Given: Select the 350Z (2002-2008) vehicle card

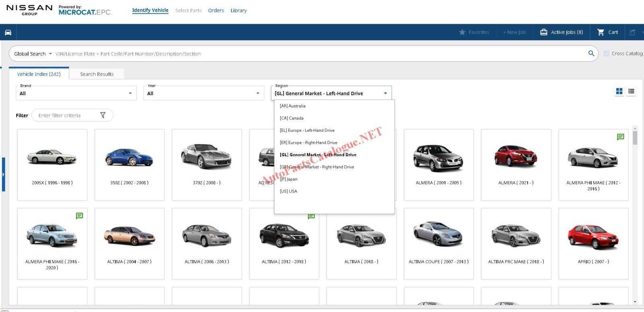Looking at the screenshot, I should [x=130, y=164].
